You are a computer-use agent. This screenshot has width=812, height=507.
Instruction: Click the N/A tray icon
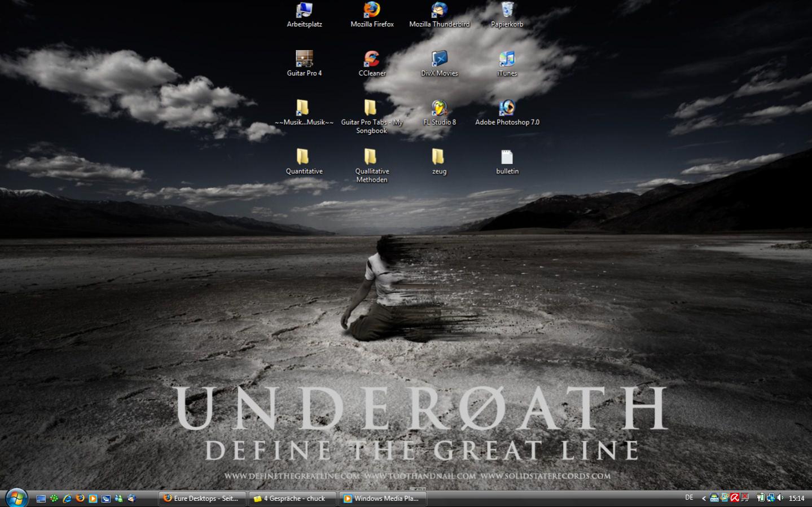pyautogui.click(x=714, y=498)
